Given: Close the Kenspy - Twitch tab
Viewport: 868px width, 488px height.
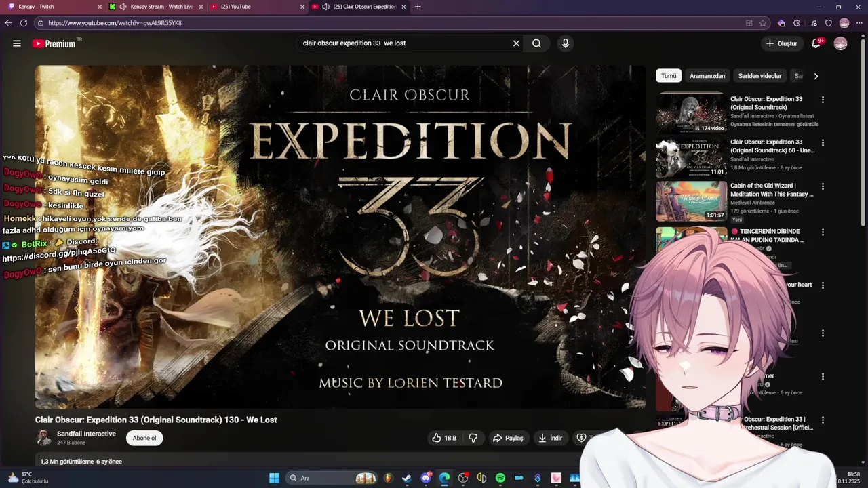Looking at the screenshot, I should tap(99, 7).
